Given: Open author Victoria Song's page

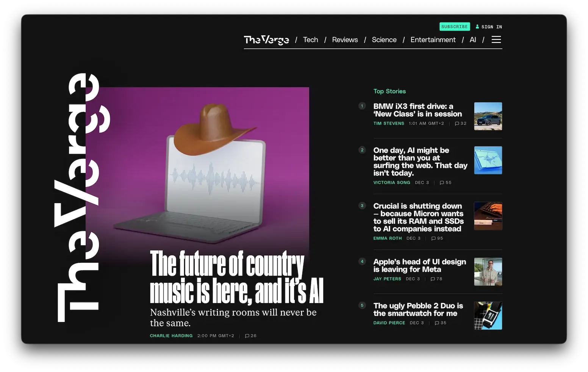Looking at the screenshot, I should tap(391, 183).
